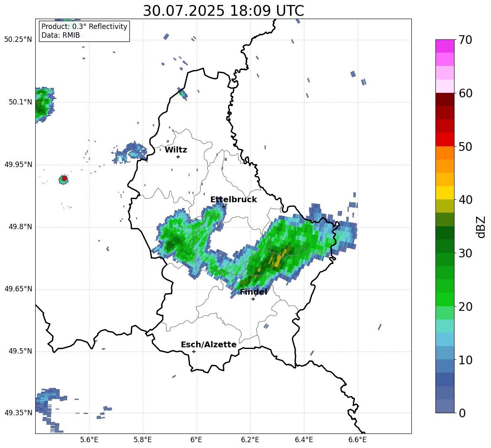This screenshot has width=491, height=448.
Task: Click the colorbar tick label 30
Action: tap(465, 253)
